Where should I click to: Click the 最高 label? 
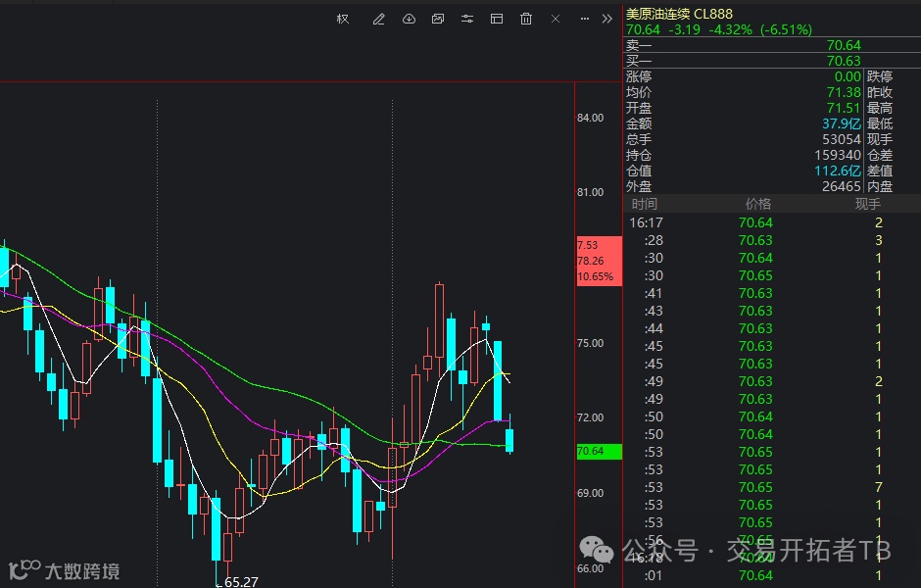click(879, 108)
